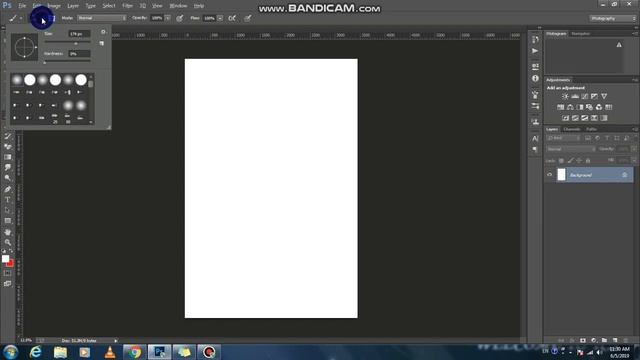Select the Background layer thumbnail
Viewport: 640px width, 360px height.
(x=562, y=175)
